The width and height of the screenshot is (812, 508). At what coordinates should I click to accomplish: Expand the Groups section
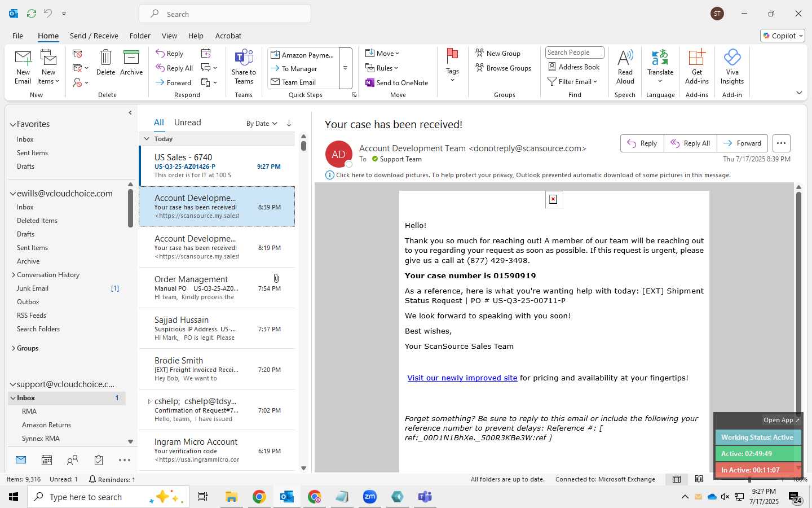click(x=14, y=348)
